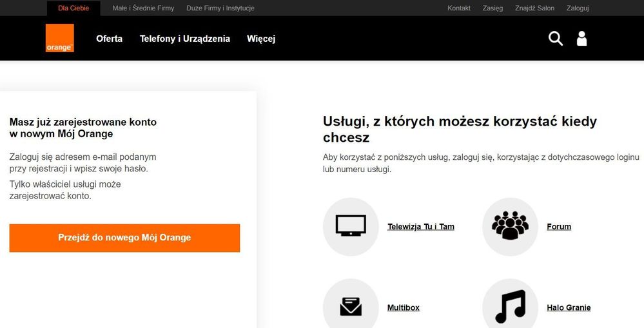Select the Dla Ciebie tab
This screenshot has height=328, width=644.
tap(73, 8)
